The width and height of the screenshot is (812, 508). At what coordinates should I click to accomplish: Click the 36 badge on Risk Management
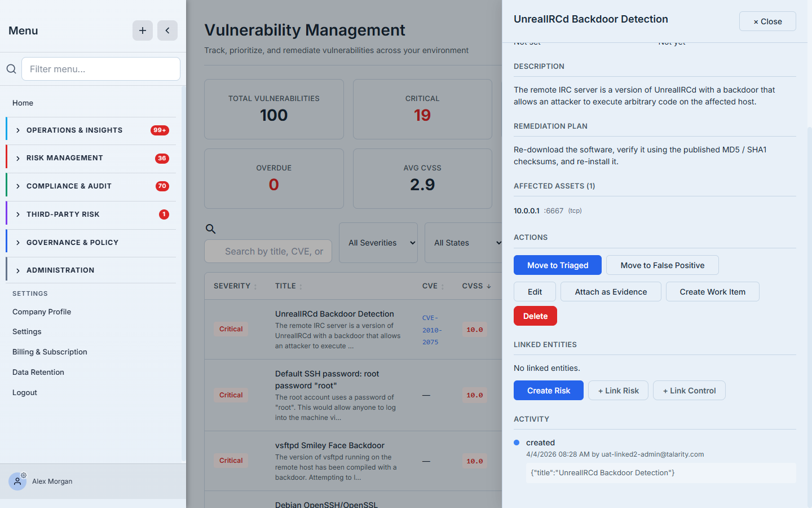click(162, 159)
